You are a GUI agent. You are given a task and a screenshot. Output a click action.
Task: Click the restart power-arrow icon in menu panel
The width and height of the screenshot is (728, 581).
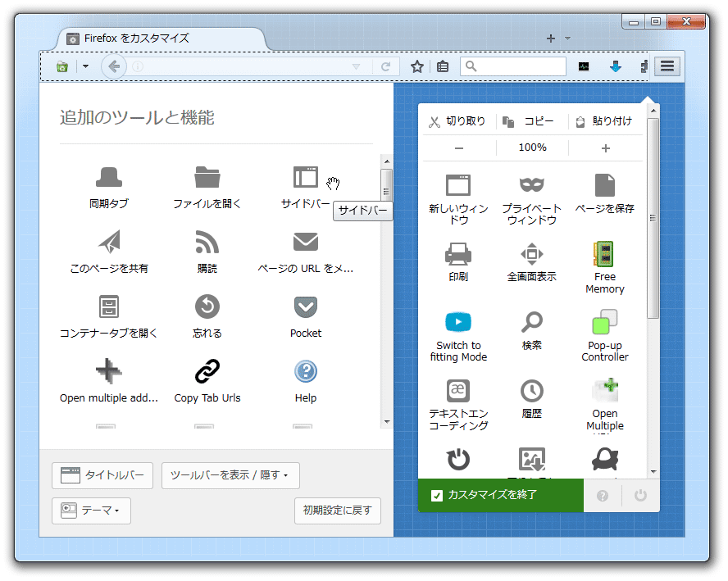tap(458, 459)
